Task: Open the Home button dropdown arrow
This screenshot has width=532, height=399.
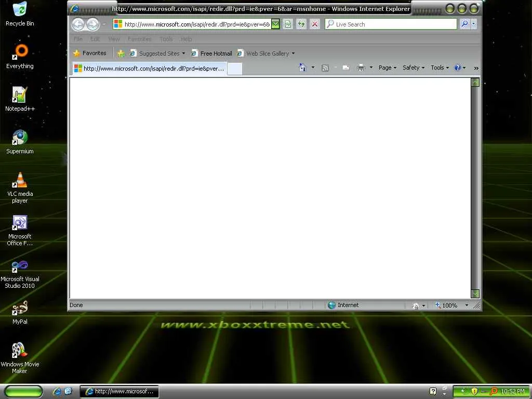Action: coord(313,68)
